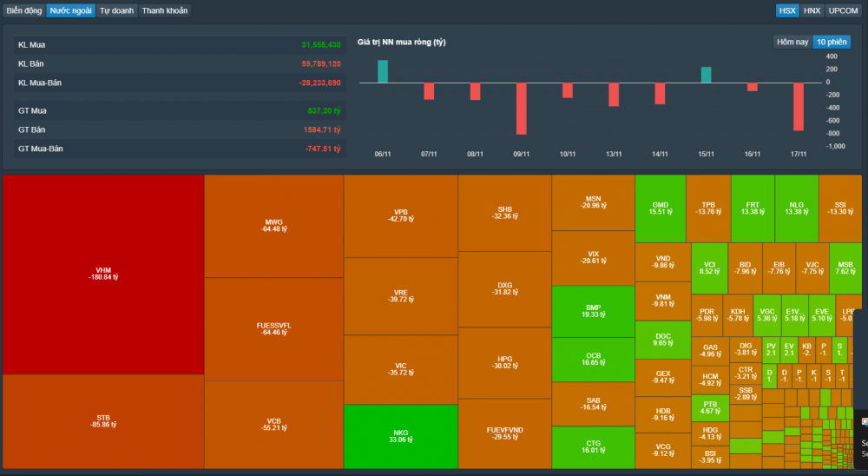
Task: Select the SHB -32.36 tỷ tile
Action: (x=505, y=214)
